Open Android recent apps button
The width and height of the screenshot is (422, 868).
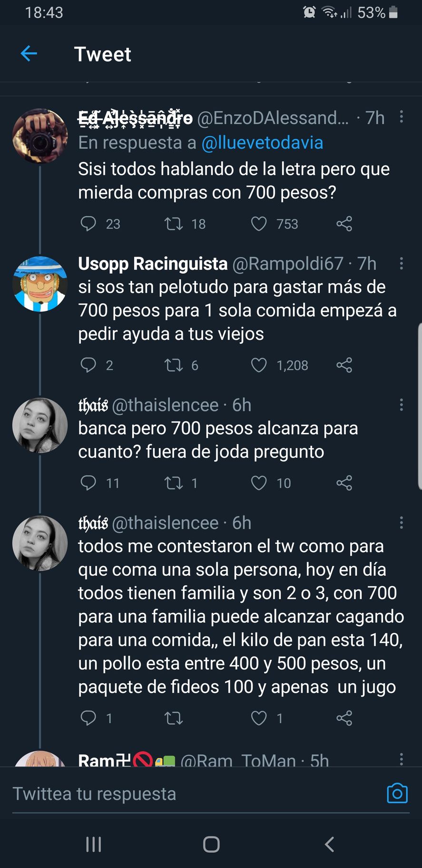pyautogui.click(x=94, y=844)
